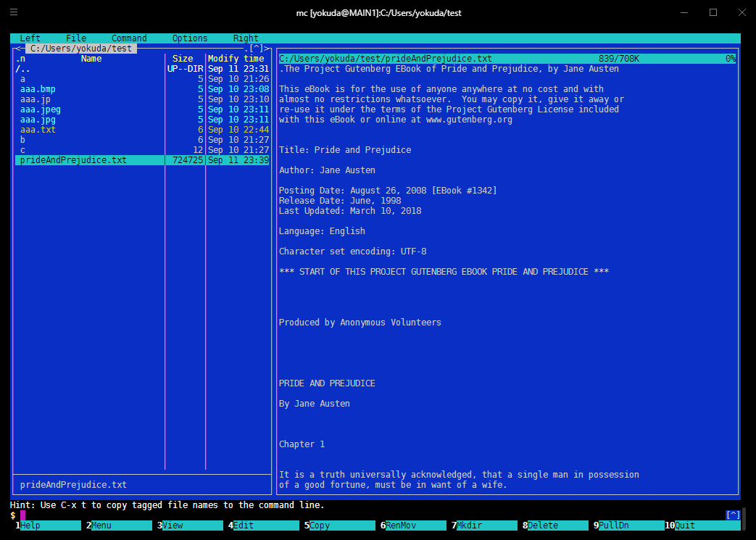Quit with the F10 Quit button

point(700,525)
